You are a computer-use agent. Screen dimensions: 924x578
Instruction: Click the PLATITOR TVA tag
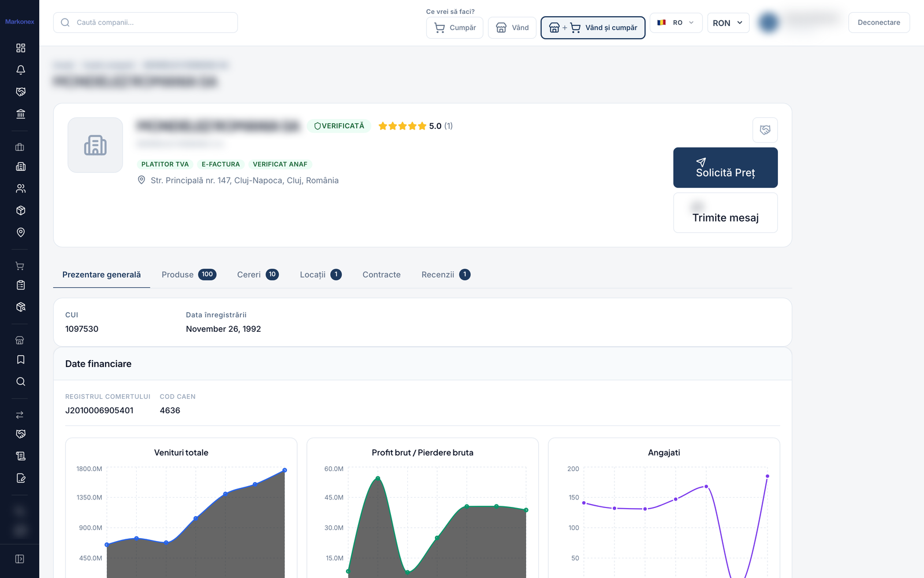tap(165, 164)
